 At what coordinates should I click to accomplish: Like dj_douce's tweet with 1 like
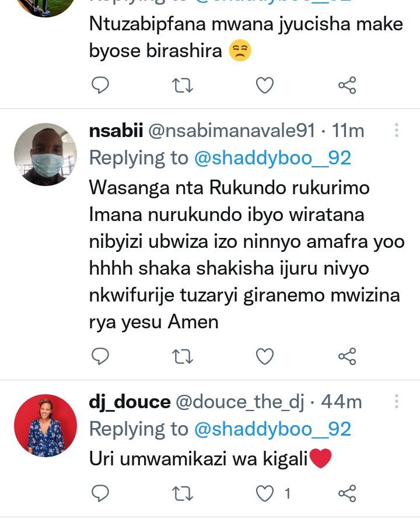click(x=265, y=493)
